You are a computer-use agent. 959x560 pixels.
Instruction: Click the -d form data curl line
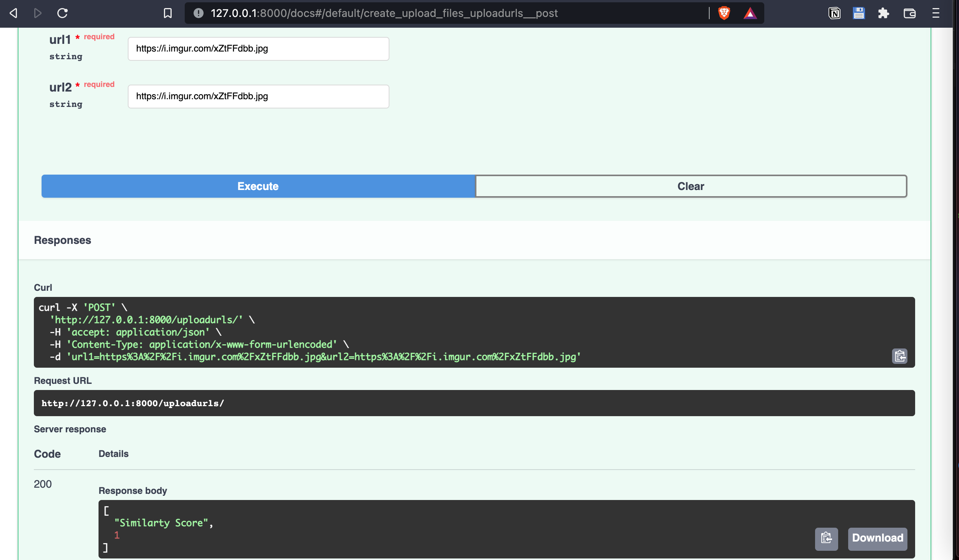315,357
